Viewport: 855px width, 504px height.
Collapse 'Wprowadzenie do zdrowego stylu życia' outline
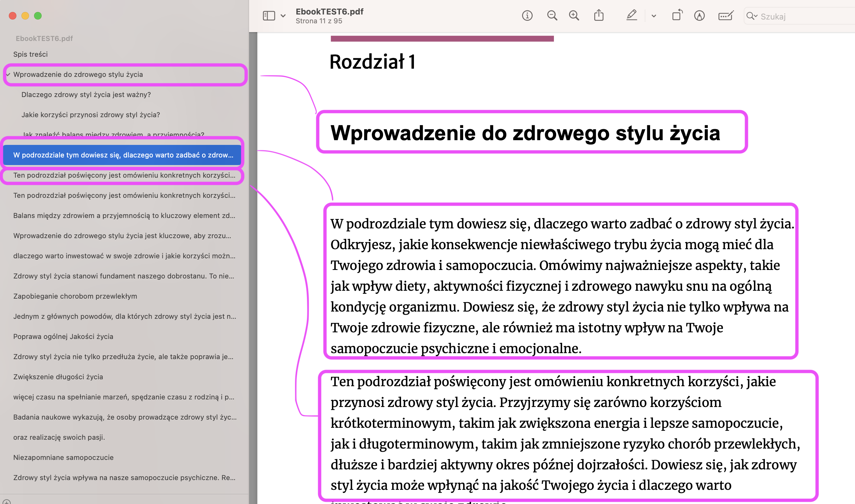coord(8,74)
